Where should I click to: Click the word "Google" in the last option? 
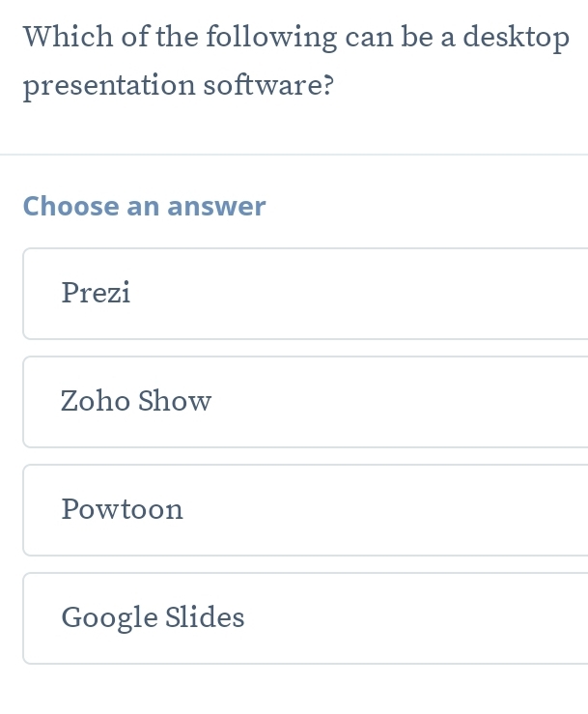(109, 617)
